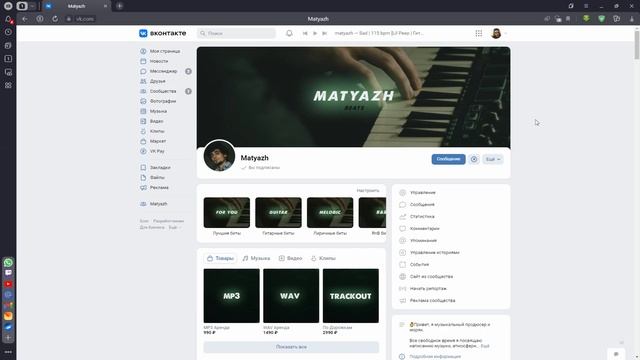Open Музыка section in sidebar
640x360 pixels.
coord(154,111)
